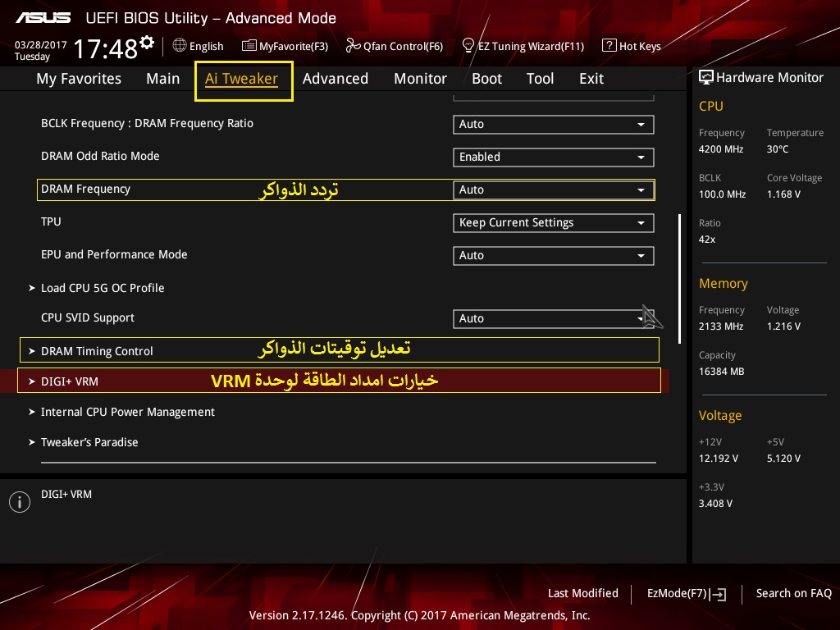Viewport: 840px width, 630px height.
Task: Click the +12V value 12.192 V
Action: click(x=719, y=459)
